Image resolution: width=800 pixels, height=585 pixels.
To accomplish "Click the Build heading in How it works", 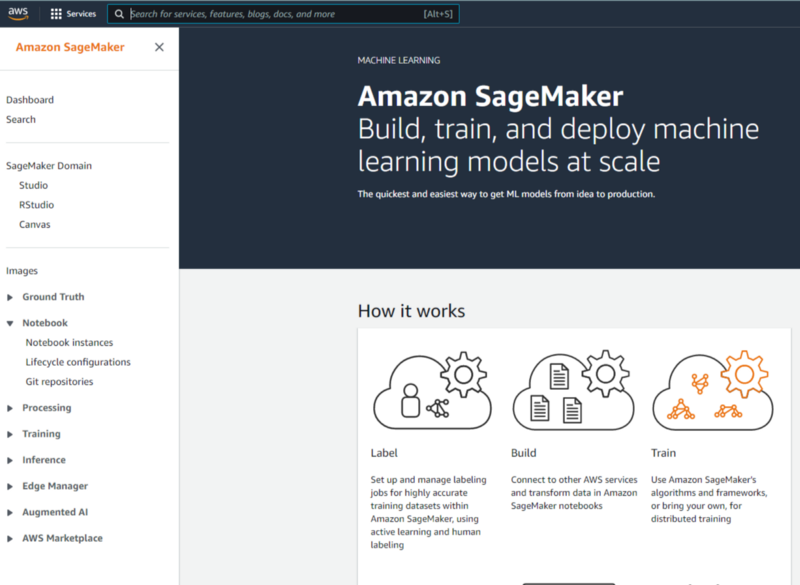I will [x=523, y=453].
